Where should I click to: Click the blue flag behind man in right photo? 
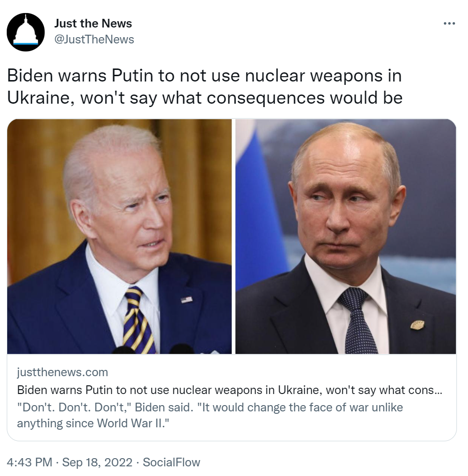pyautogui.click(x=259, y=213)
